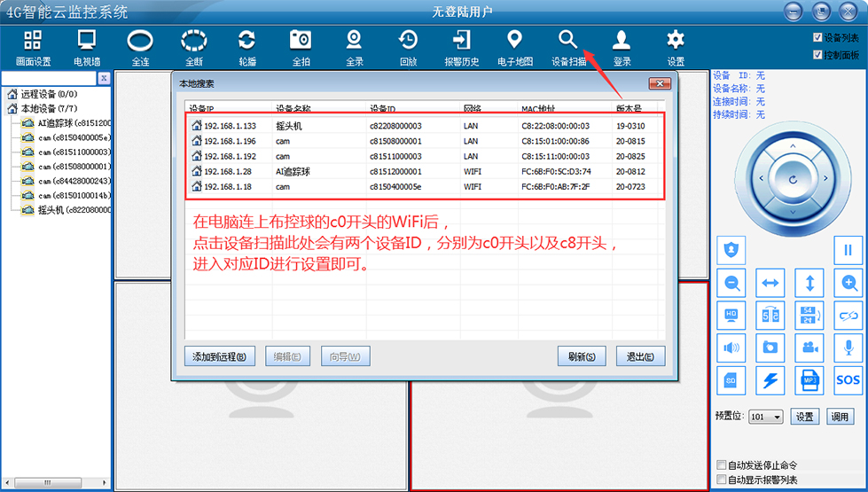This screenshot has height=492, width=868.
Task: Click the MP3 file icon
Action: click(x=809, y=380)
